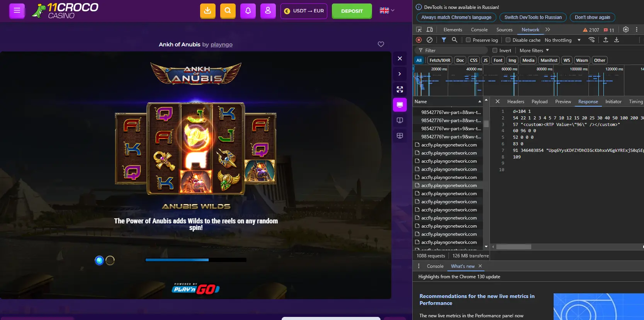Add Ankh of Anubis to favorites
Viewport: 644px width, 320px height.
point(381,44)
